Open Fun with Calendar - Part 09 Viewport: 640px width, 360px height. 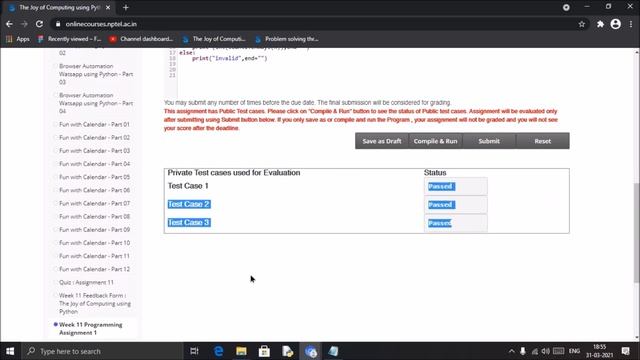pyautogui.click(x=94, y=230)
